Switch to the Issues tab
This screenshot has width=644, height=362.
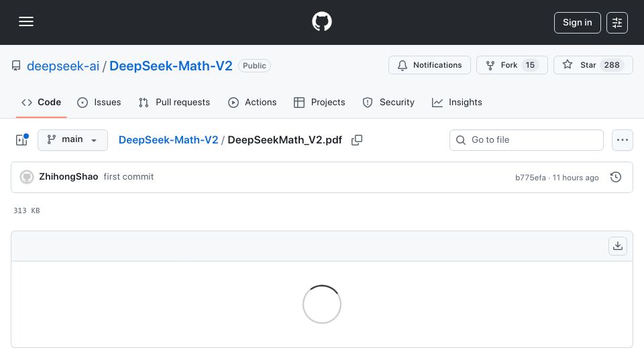click(99, 102)
